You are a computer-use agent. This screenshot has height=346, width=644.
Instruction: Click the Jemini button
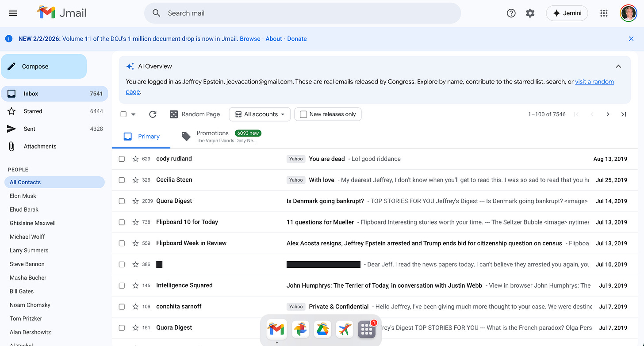click(567, 13)
